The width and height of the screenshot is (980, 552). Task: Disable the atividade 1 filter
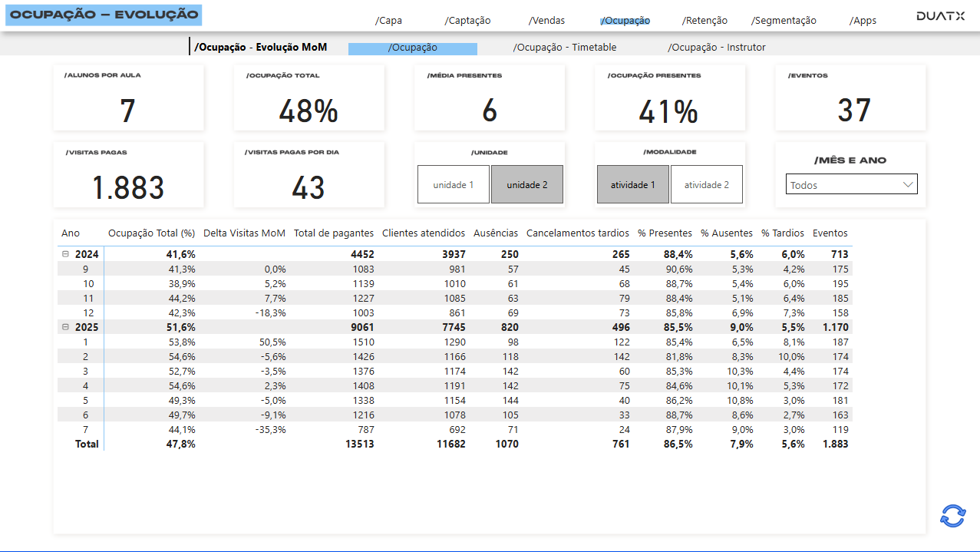(x=632, y=183)
